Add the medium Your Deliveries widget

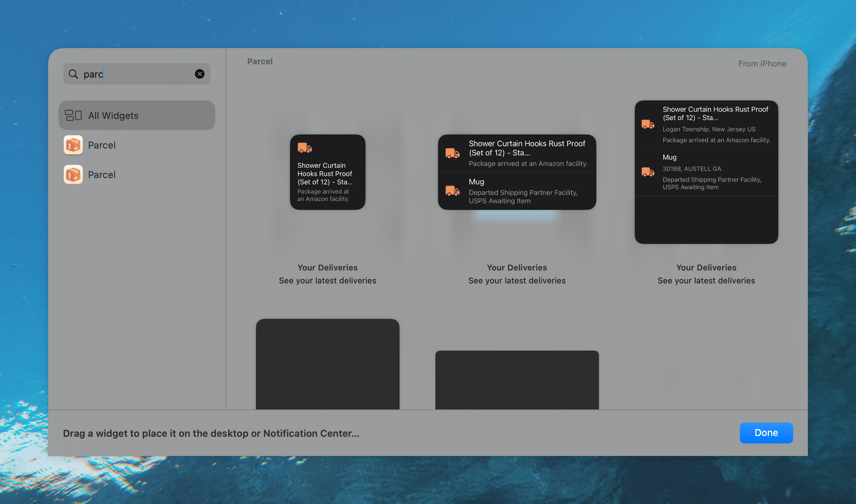click(517, 172)
